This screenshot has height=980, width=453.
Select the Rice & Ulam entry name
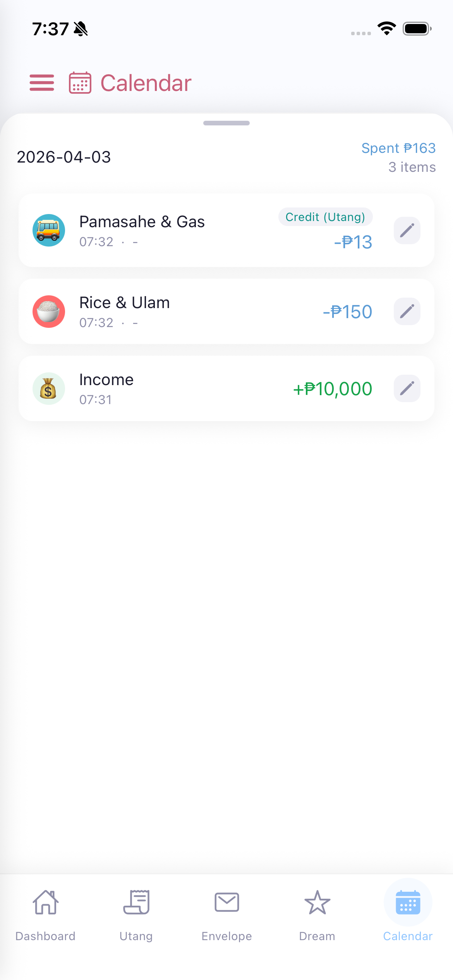coord(125,303)
